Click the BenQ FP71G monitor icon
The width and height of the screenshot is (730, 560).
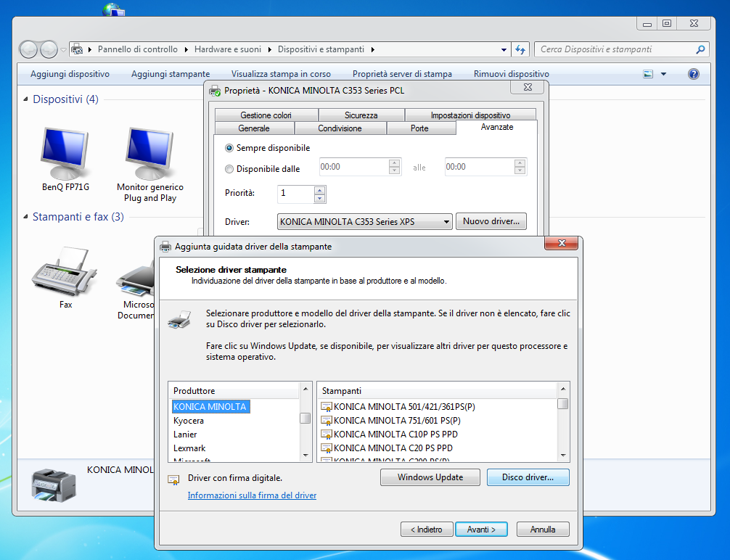65,152
